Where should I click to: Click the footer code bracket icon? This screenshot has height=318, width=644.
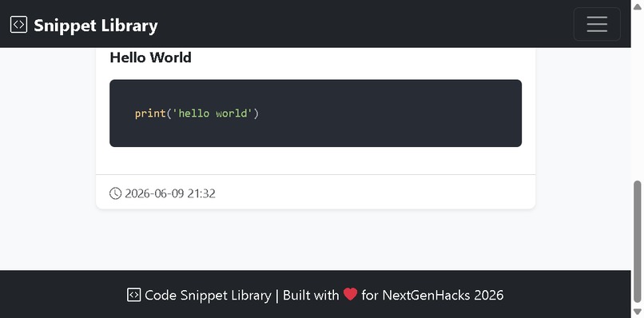click(x=133, y=295)
